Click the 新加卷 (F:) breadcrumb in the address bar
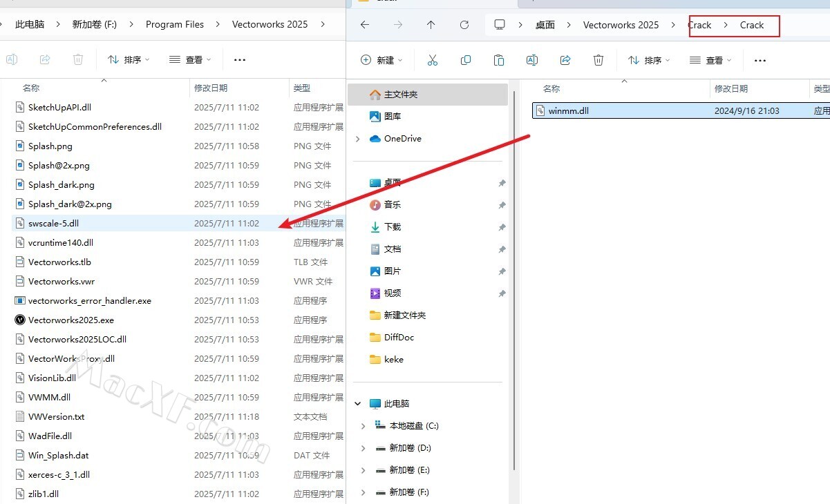 pyautogui.click(x=95, y=24)
